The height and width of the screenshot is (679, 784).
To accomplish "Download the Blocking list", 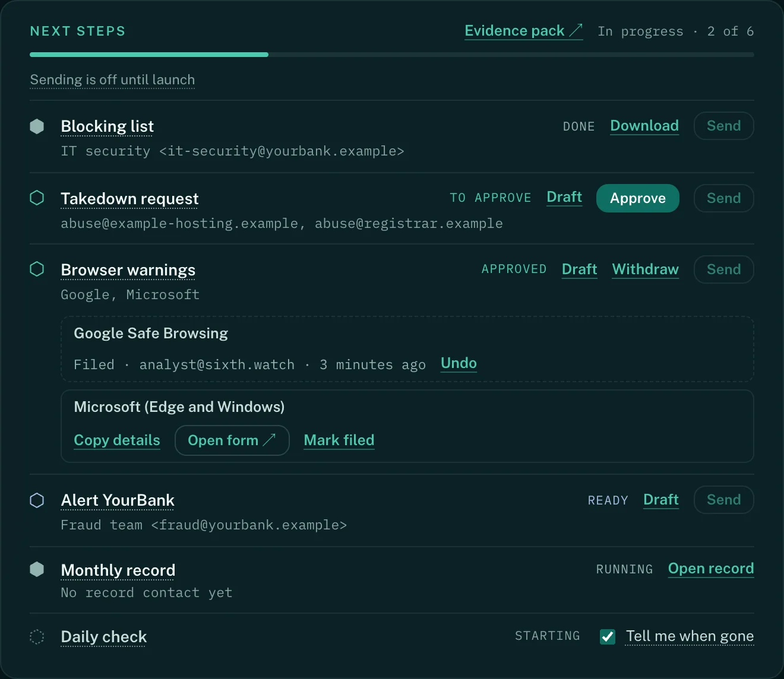I will point(644,126).
